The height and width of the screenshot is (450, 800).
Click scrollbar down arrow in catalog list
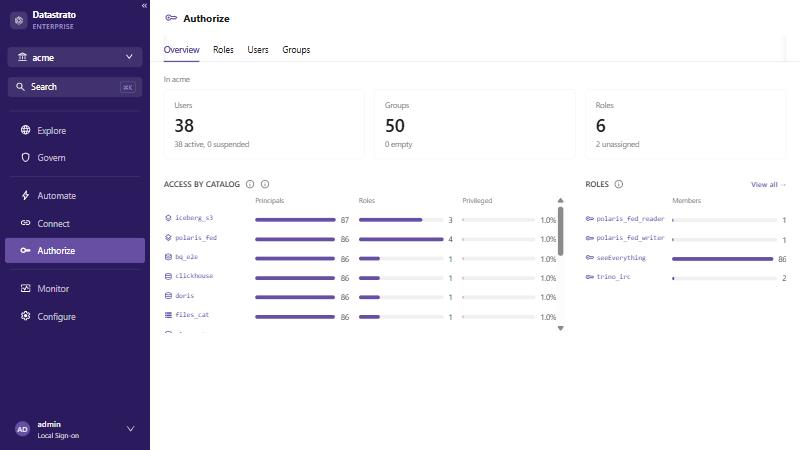tap(560, 329)
